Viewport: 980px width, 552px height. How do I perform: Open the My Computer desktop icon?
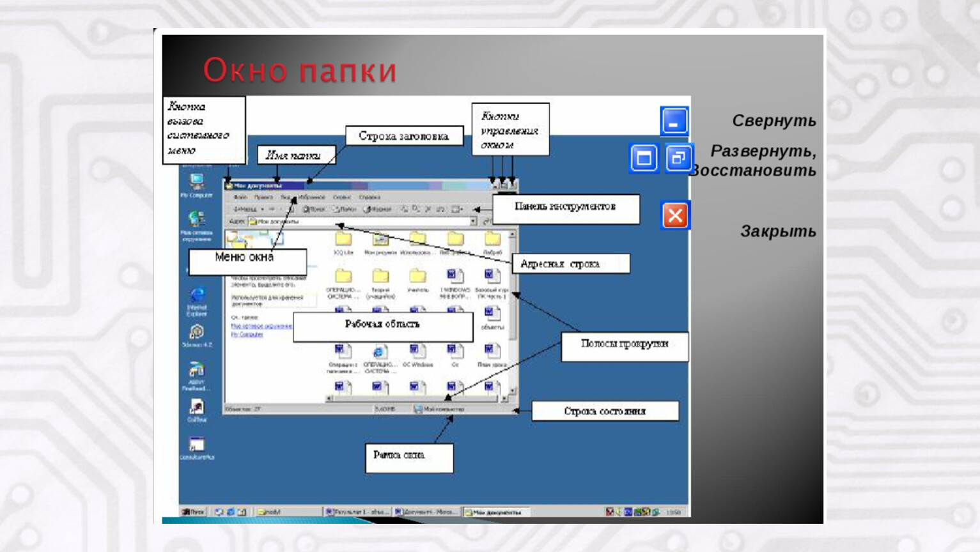[x=196, y=182]
